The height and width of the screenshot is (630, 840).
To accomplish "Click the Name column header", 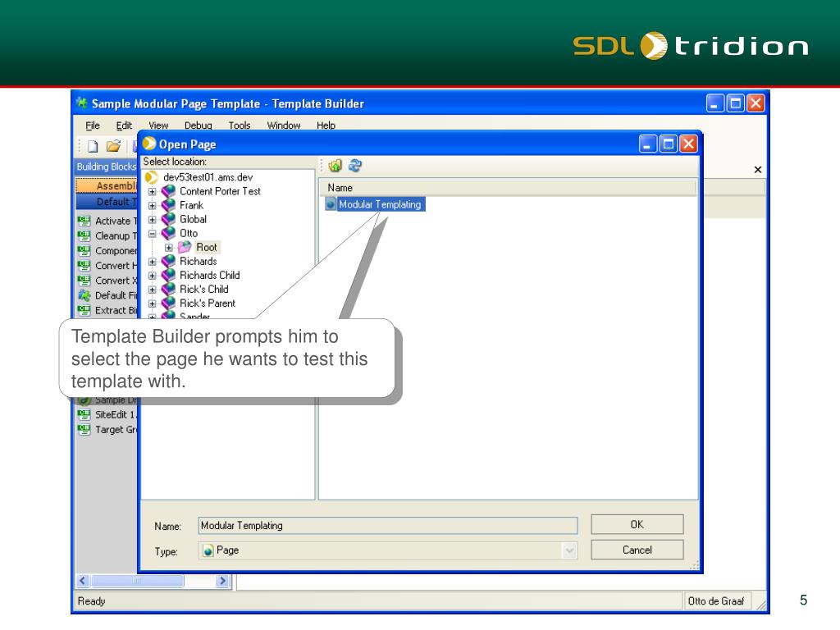I will coord(508,188).
